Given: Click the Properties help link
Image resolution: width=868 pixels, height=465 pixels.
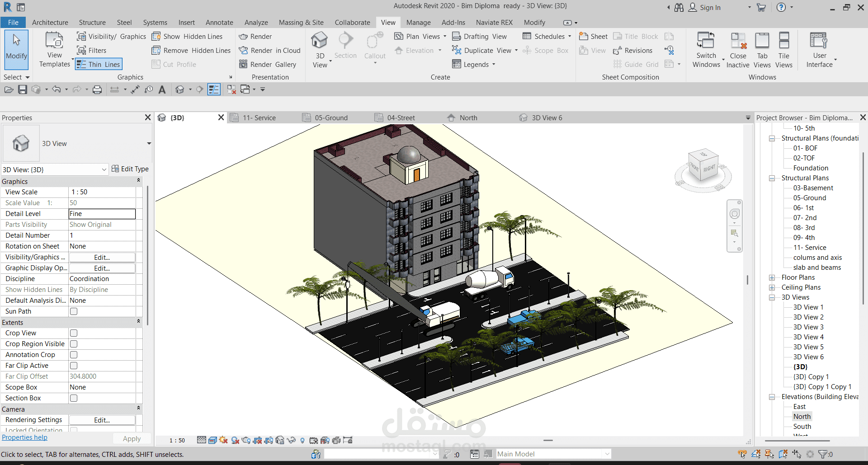Looking at the screenshot, I should pyautogui.click(x=24, y=437).
